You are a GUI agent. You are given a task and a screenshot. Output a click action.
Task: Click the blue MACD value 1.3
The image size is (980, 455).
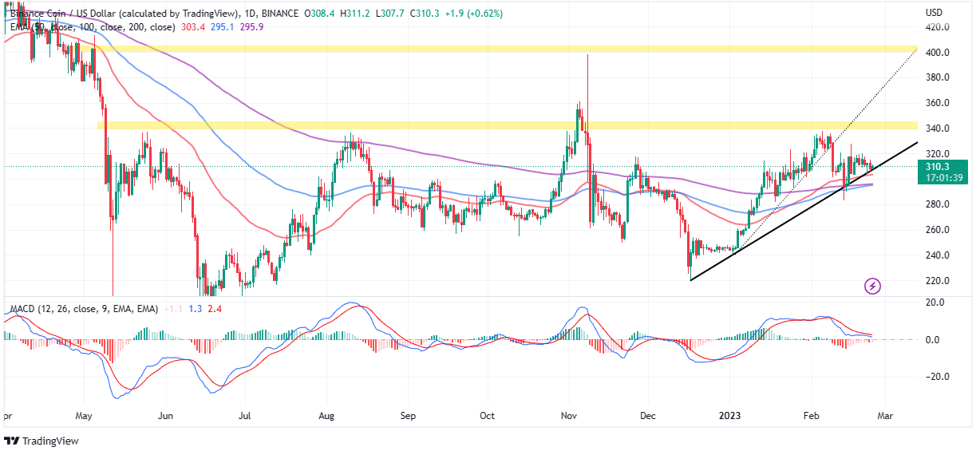pyautogui.click(x=196, y=308)
